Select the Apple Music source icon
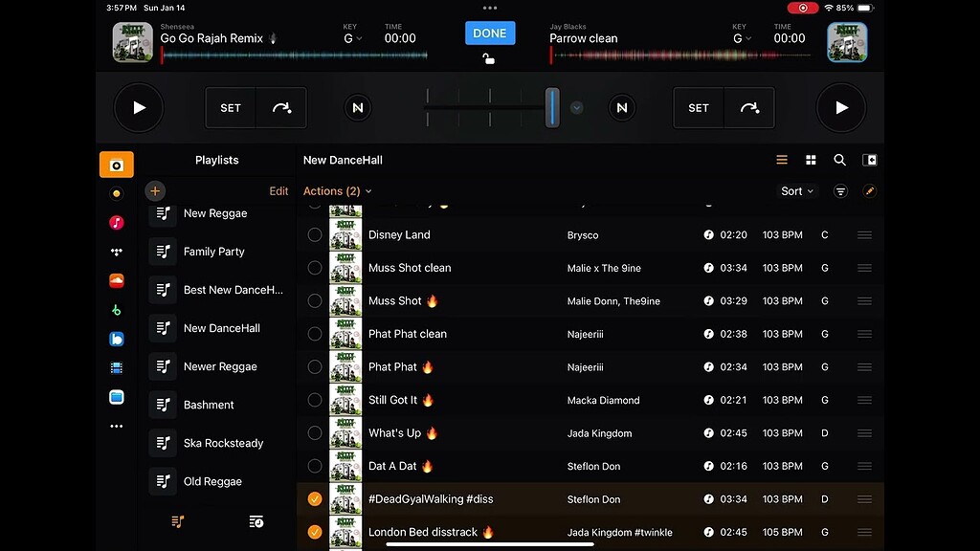 pyautogui.click(x=116, y=222)
